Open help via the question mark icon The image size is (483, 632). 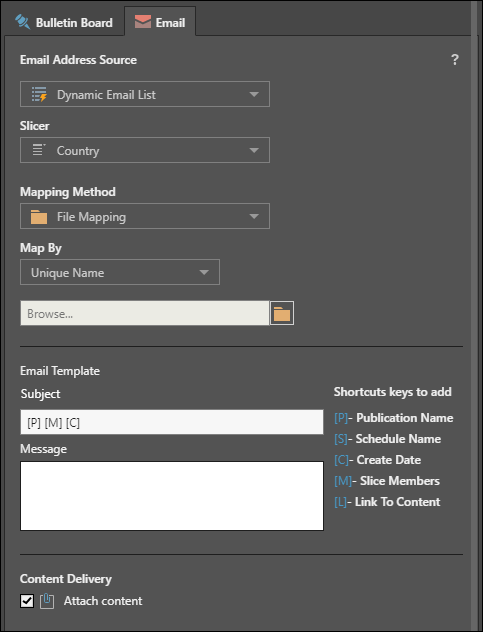(455, 60)
